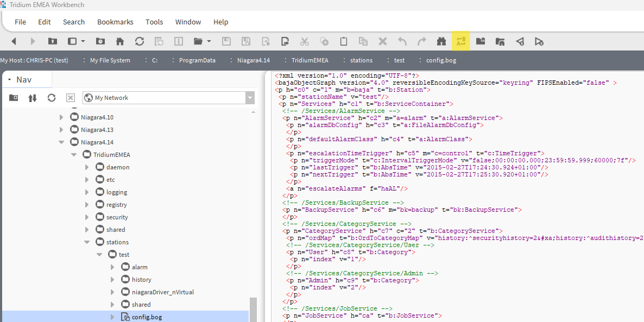Click the Home icon in toolbar
The height and width of the screenshot is (322, 644).
pos(120,41)
